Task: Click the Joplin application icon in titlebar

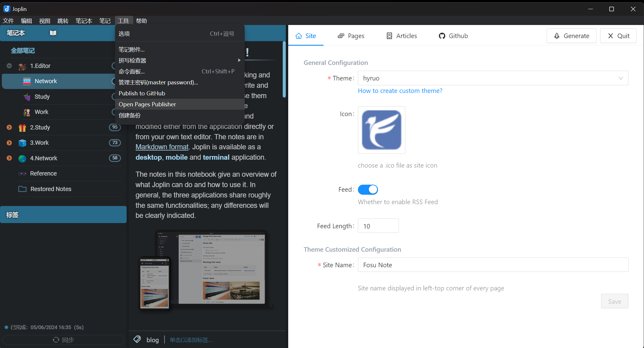Action: click(x=6, y=9)
